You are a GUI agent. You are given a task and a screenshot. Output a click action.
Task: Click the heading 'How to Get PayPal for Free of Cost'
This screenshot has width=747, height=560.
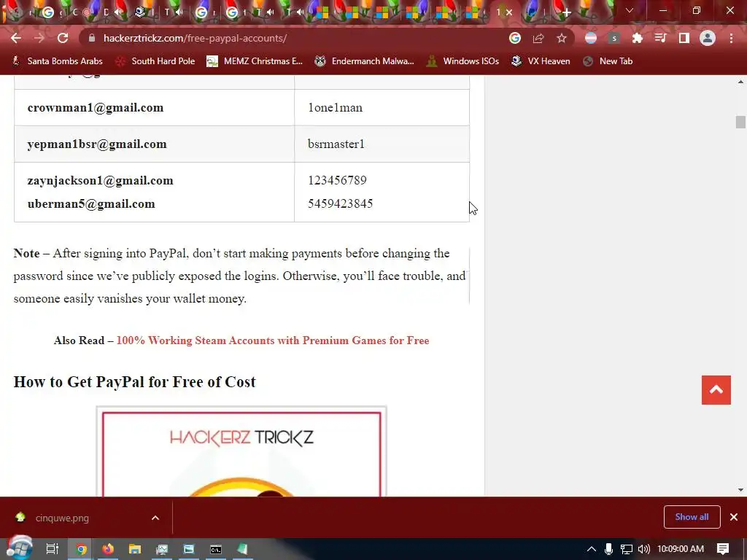point(134,382)
